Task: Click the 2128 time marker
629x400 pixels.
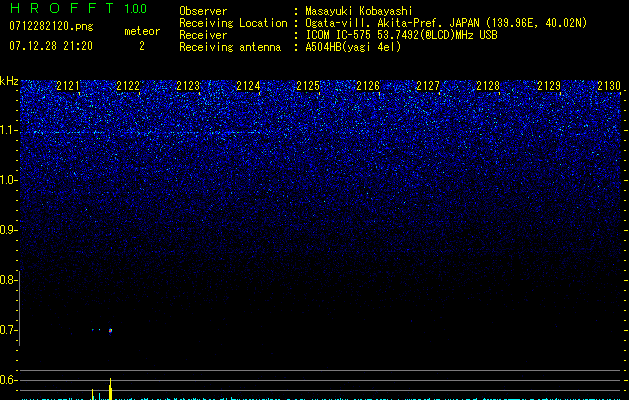Action: (x=488, y=86)
